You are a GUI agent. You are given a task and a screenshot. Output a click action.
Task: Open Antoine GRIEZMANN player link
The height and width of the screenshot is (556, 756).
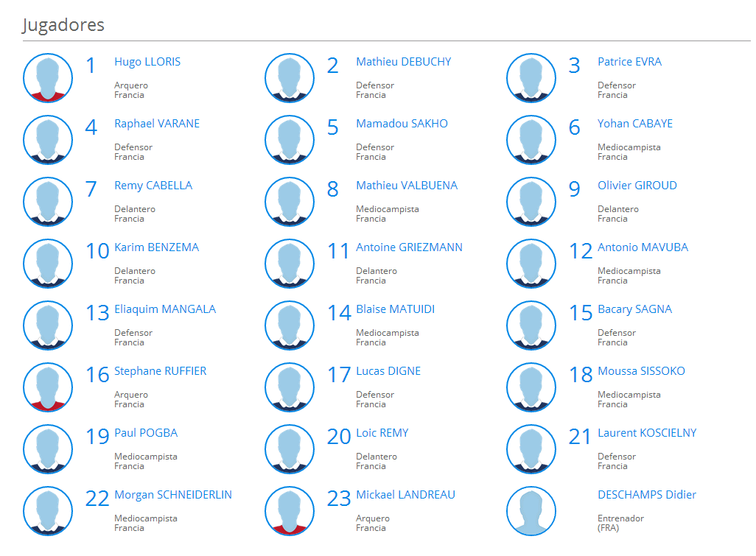(409, 247)
